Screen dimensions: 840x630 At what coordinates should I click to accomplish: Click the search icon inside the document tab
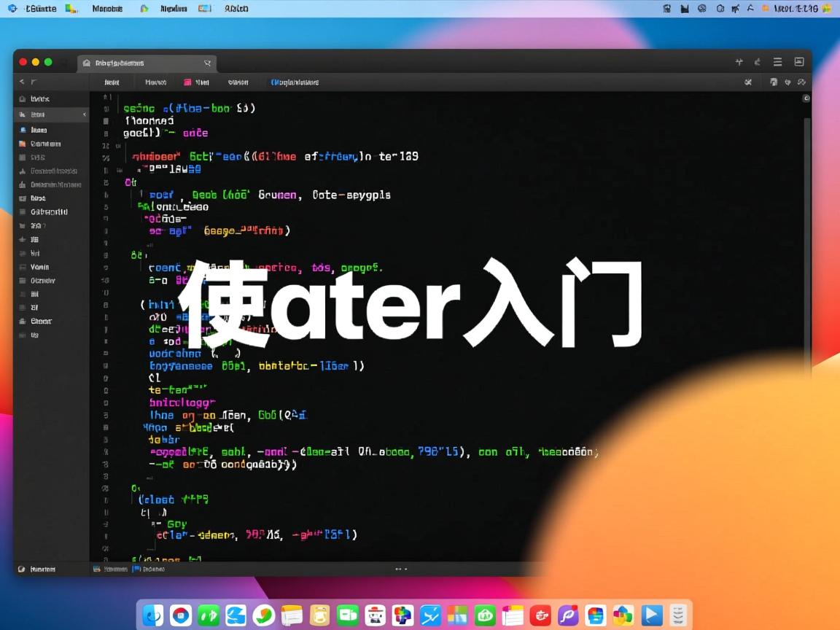(207, 63)
